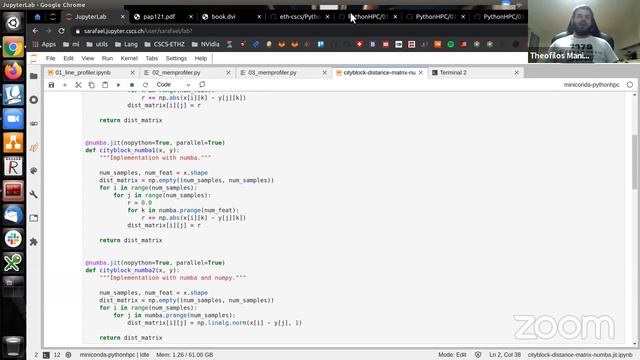Screen dimensions: 640x360
Task: Close the 01_line_profiler.ipynb tab
Action: click(x=132, y=73)
